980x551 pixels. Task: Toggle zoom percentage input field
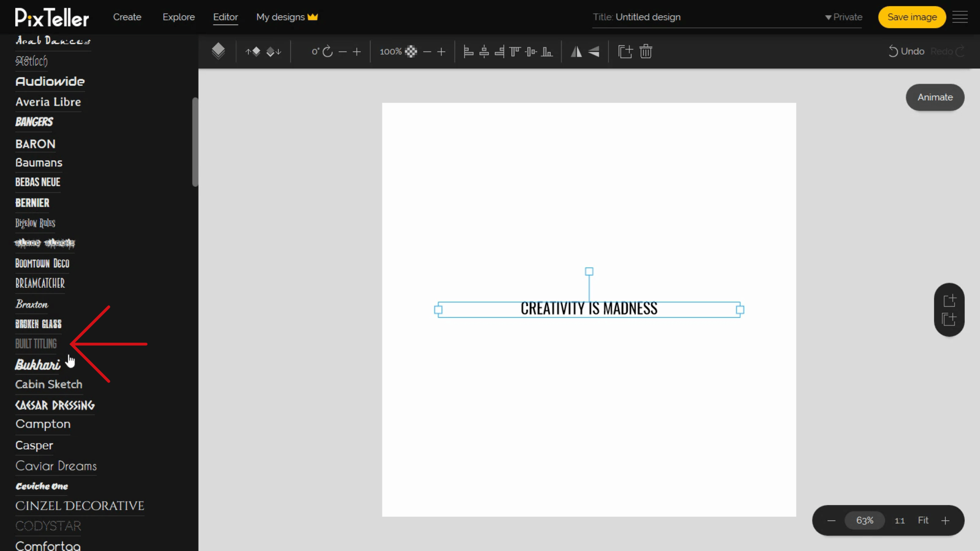pyautogui.click(x=865, y=520)
